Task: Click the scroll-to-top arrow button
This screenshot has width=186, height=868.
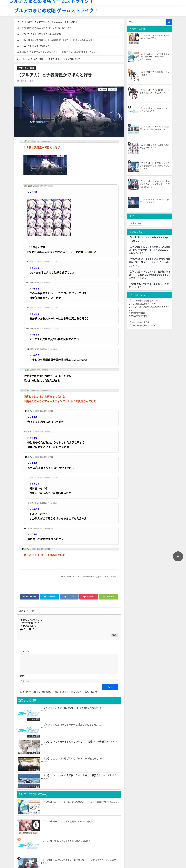Action: coord(178,556)
